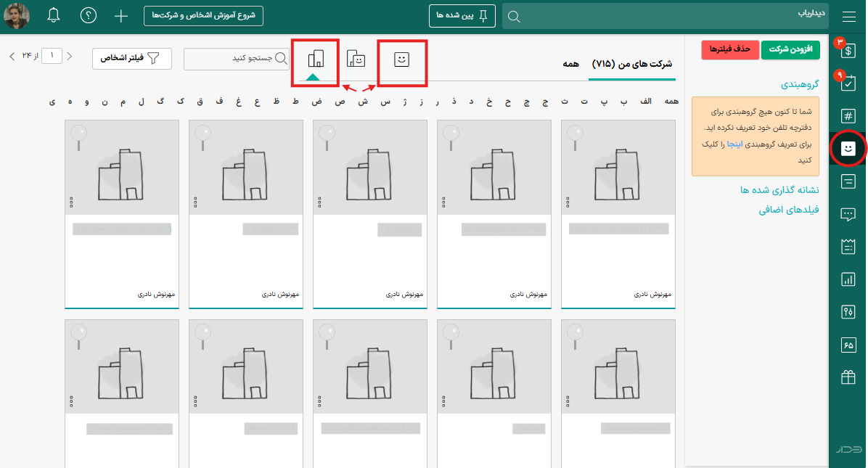Click the plus icon in top bar
Screen dimensions: 868x468
tap(120, 16)
